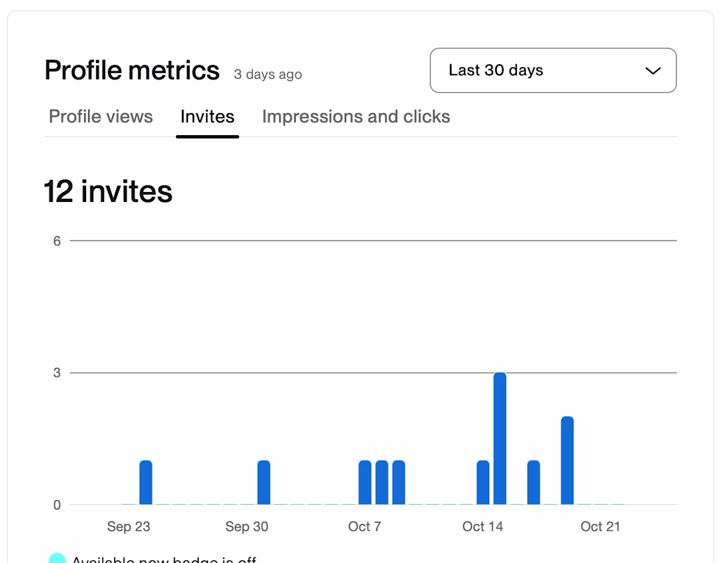Click the tallest bar with 3 invites
The width and height of the screenshot is (728, 563).
coord(500,438)
